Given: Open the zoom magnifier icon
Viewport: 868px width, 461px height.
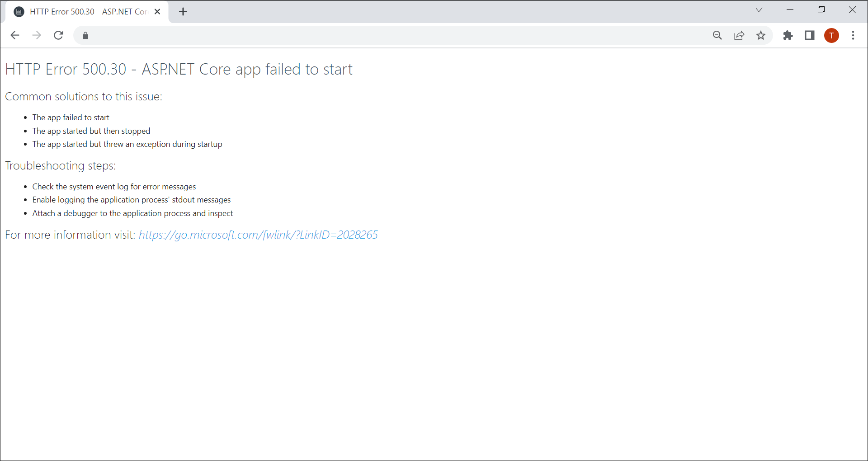Looking at the screenshot, I should point(717,35).
